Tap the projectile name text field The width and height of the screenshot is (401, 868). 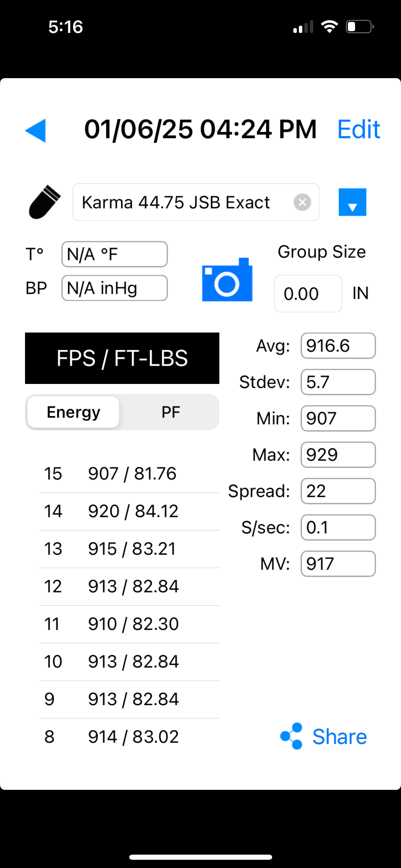click(x=196, y=202)
